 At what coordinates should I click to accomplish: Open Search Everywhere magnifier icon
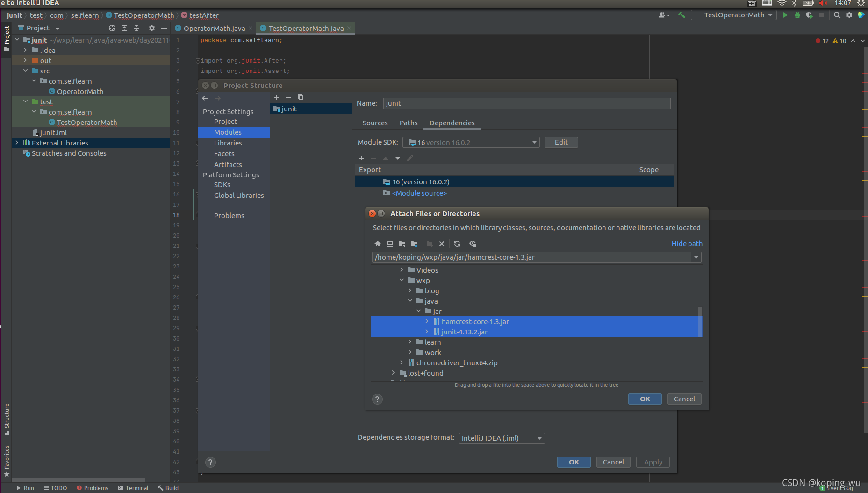(837, 15)
